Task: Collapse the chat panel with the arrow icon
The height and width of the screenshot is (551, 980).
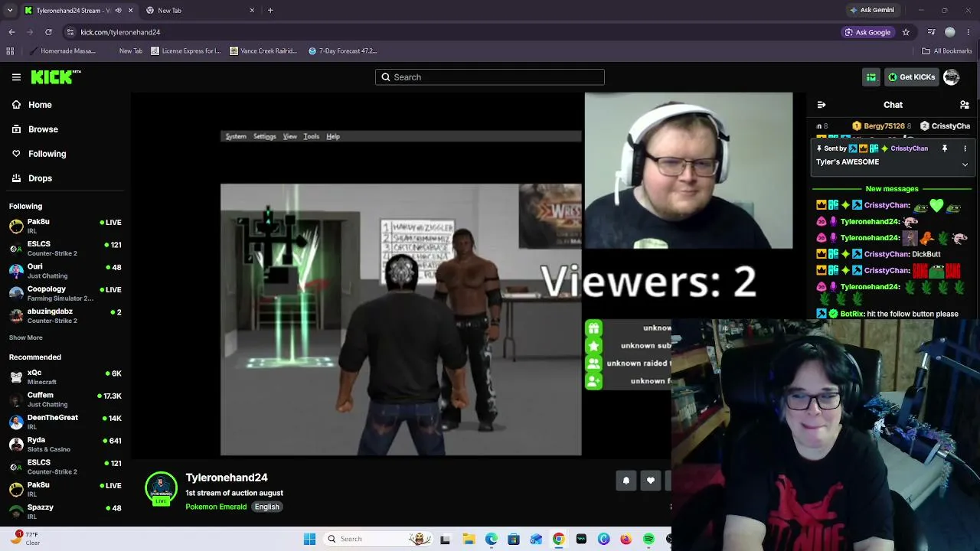Action: pos(822,105)
